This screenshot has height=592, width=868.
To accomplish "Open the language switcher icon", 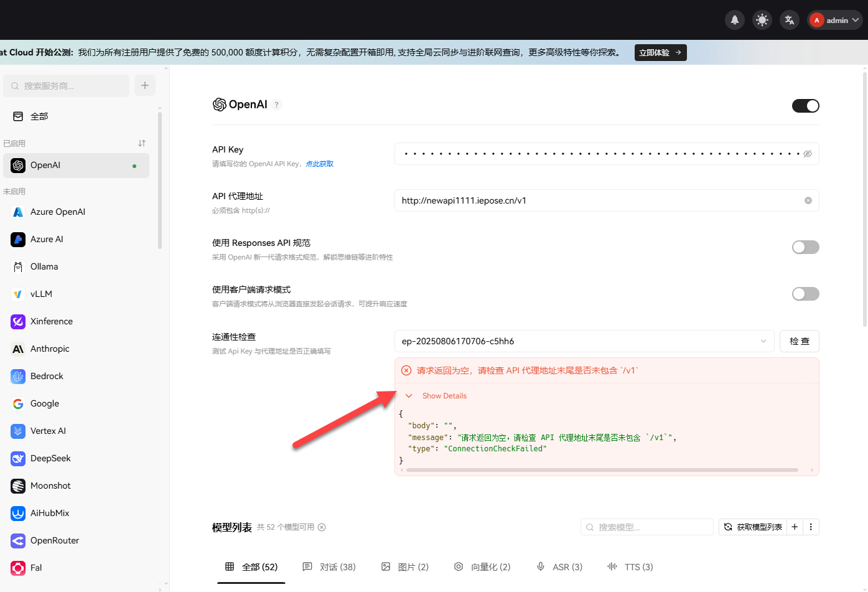I will (x=789, y=19).
